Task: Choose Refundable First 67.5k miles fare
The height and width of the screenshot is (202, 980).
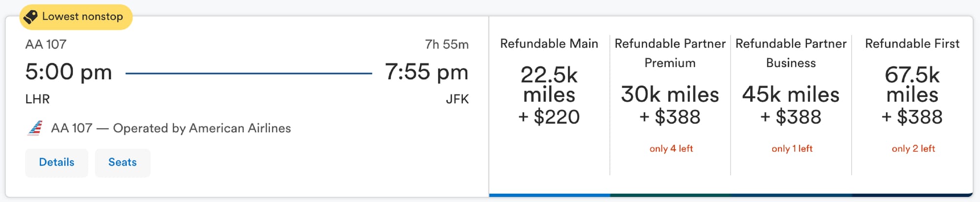Action: pos(912,105)
